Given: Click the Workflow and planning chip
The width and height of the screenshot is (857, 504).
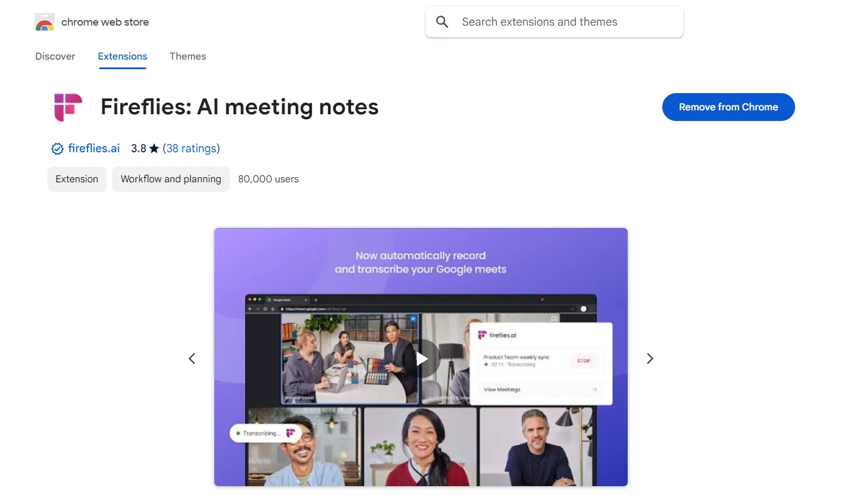Looking at the screenshot, I should point(171,179).
